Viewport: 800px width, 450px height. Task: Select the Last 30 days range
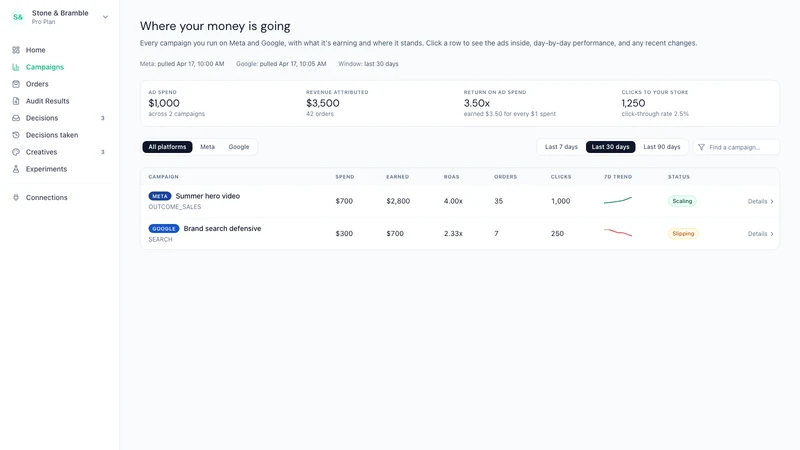pos(611,147)
